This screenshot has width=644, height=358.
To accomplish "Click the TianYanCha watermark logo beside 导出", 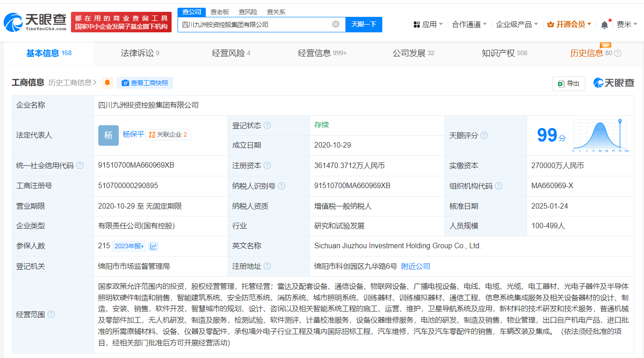I will pyautogui.click(x=614, y=83).
